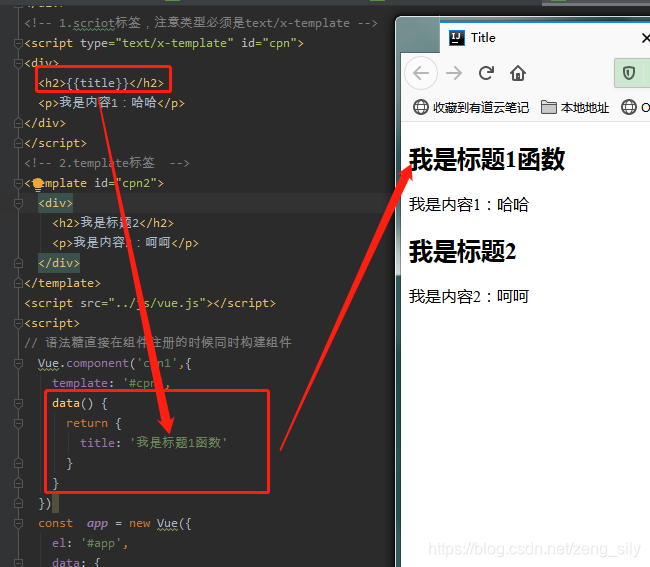Screen dimensions: 650x567
Task: Collapse the first <div> block in gutter
Action: pyautogui.click(x=18, y=63)
